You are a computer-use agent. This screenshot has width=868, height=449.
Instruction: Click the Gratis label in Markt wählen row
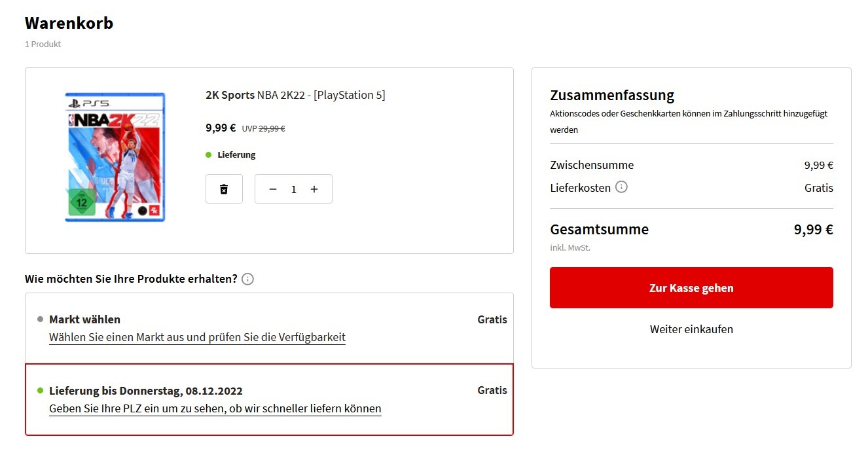coord(492,319)
